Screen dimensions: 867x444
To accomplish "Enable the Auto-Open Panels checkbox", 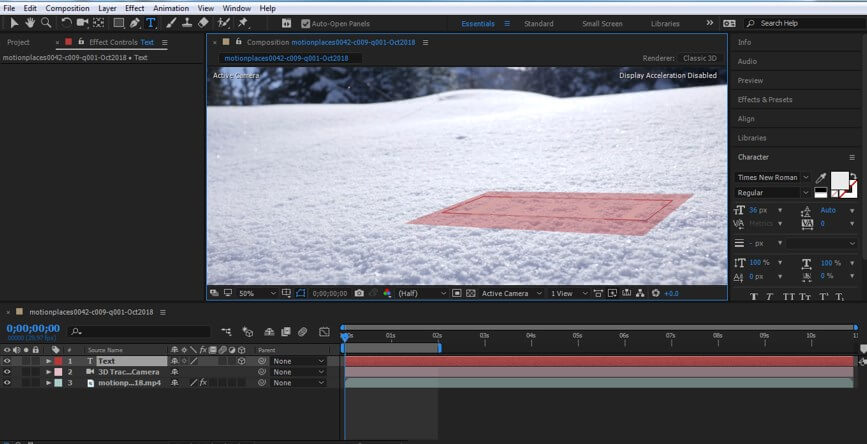I will 306,23.
